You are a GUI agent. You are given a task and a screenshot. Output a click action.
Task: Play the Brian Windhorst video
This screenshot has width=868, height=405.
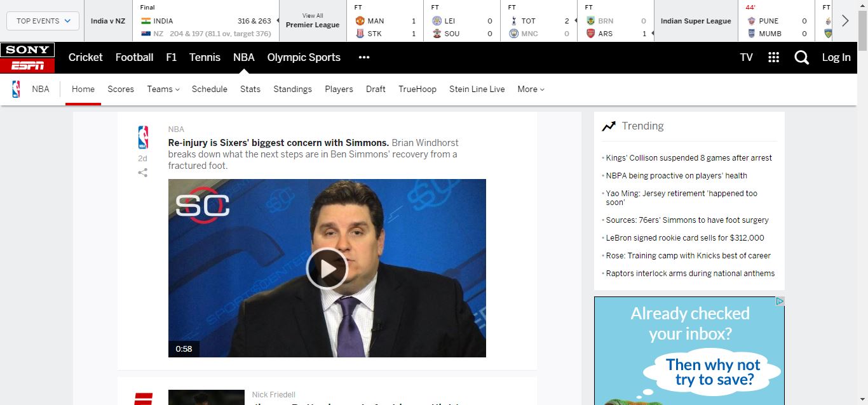tap(327, 269)
